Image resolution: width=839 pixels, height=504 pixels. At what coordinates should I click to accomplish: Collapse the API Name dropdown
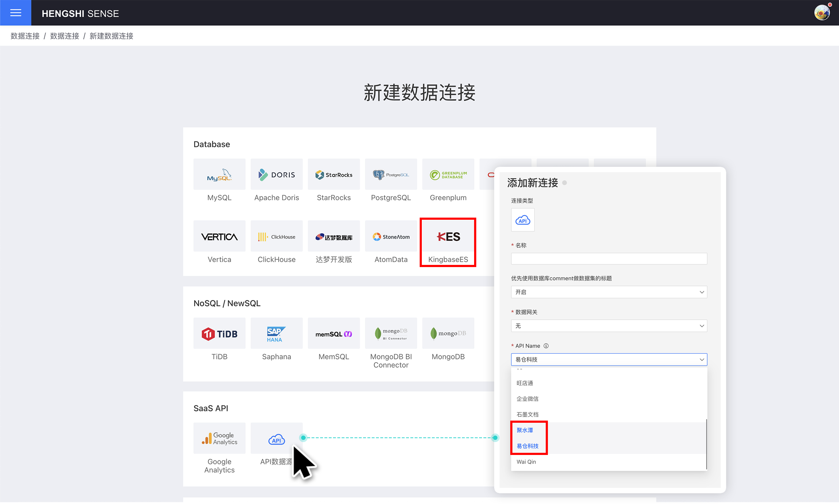tap(609, 359)
